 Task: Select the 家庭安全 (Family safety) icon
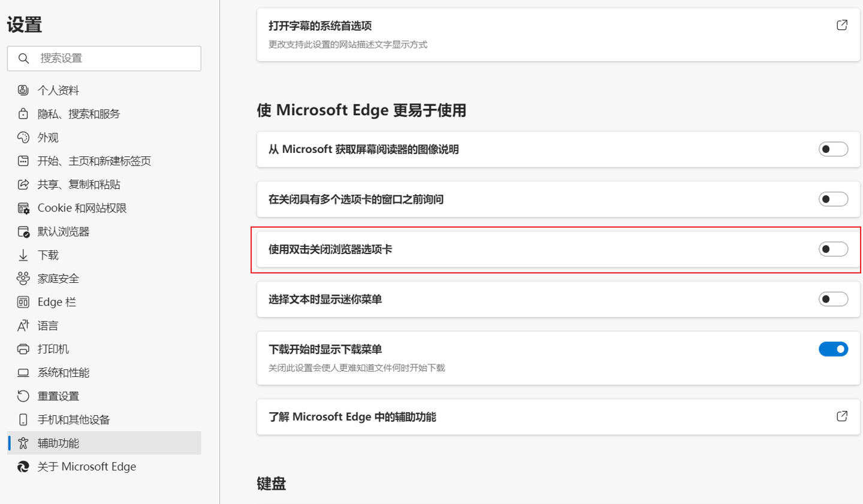pos(22,277)
